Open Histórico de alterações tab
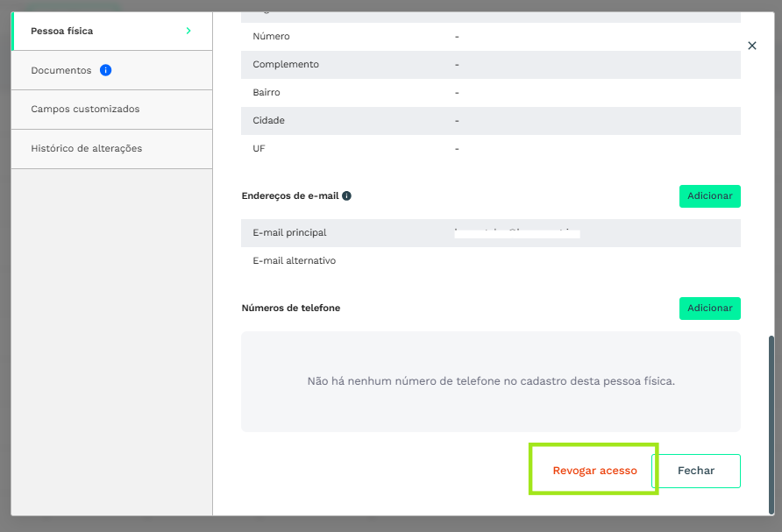Screen dimensions: 782x532 click(86, 149)
